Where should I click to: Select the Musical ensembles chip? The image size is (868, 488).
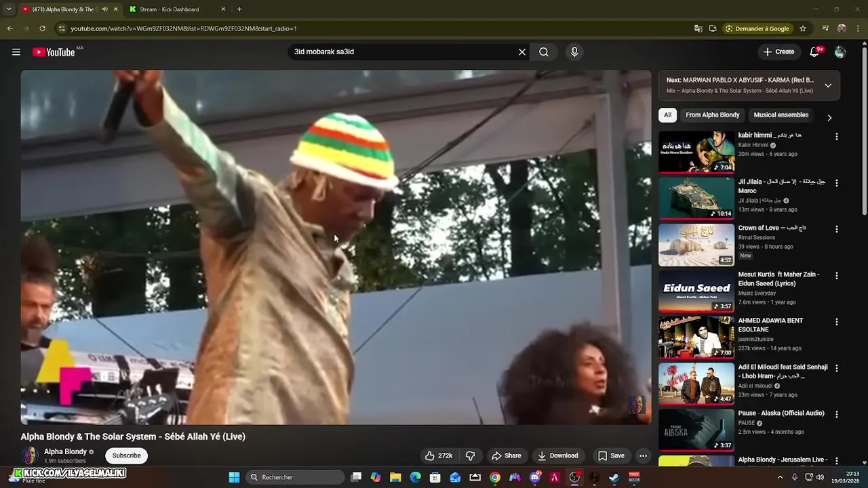tap(781, 115)
